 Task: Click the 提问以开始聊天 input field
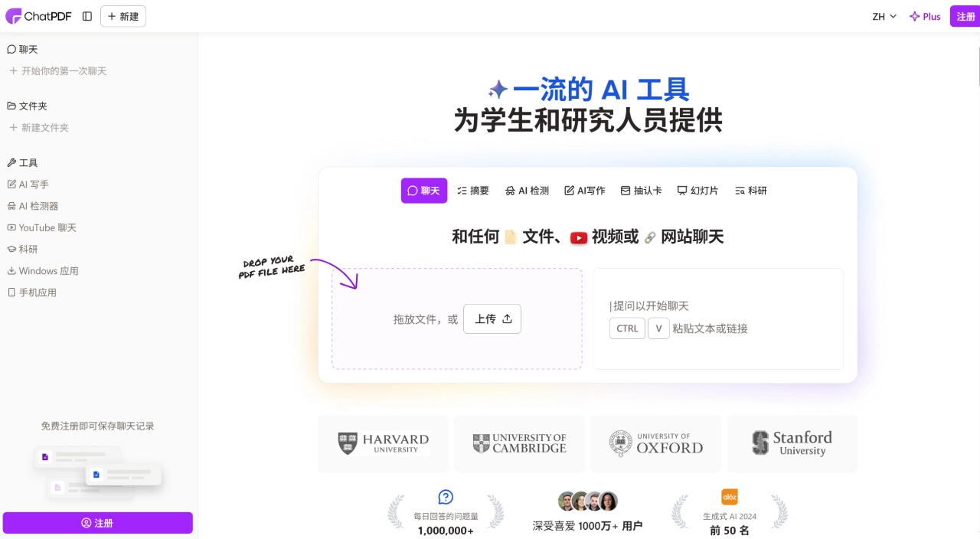coord(650,305)
